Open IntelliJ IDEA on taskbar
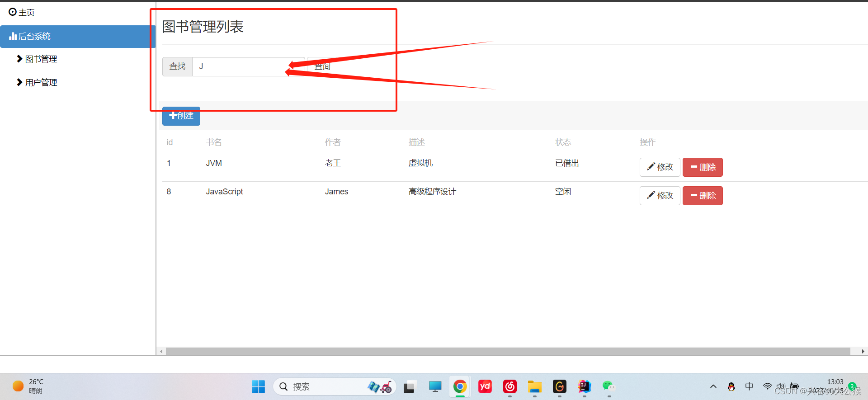The image size is (868, 400). [x=585, y=386]
